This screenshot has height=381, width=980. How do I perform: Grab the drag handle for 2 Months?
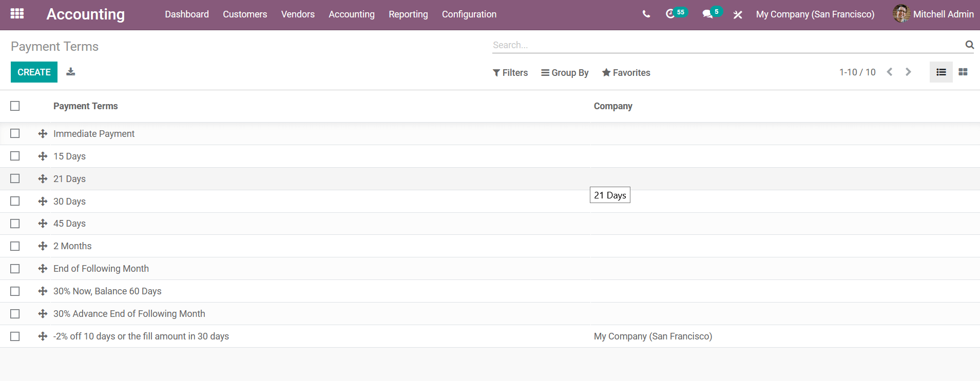tap(43, 246)
